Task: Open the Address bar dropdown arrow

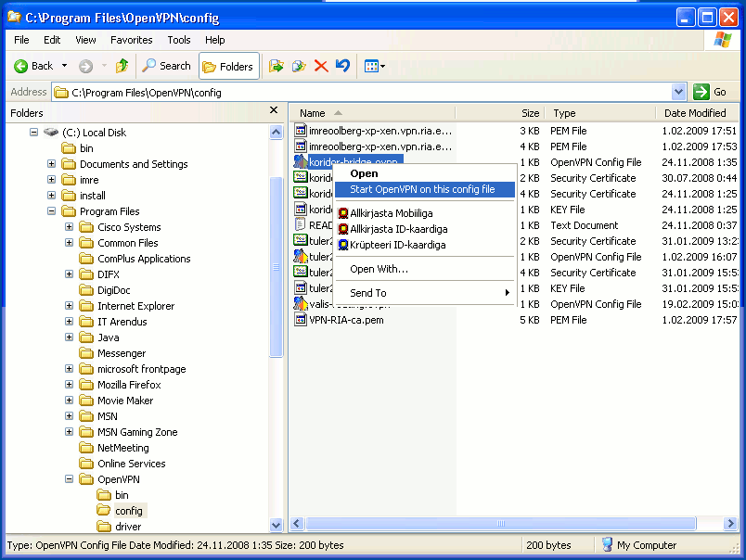Action: coord(678,92)
